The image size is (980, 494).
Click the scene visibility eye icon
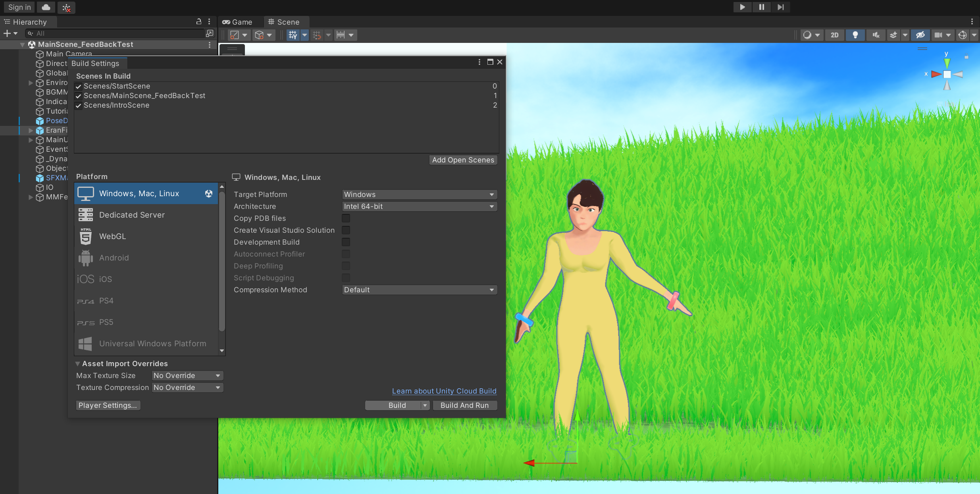click(920, 35)
